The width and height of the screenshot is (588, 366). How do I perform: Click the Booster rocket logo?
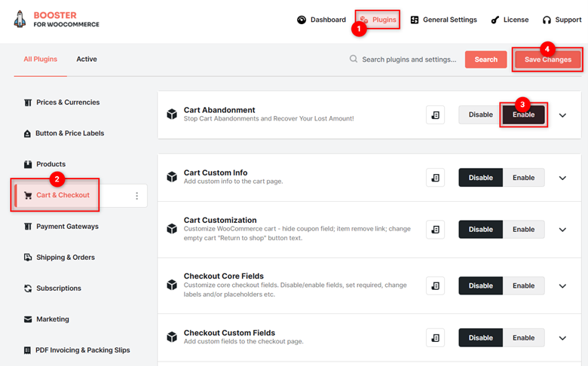coord(20,19)
